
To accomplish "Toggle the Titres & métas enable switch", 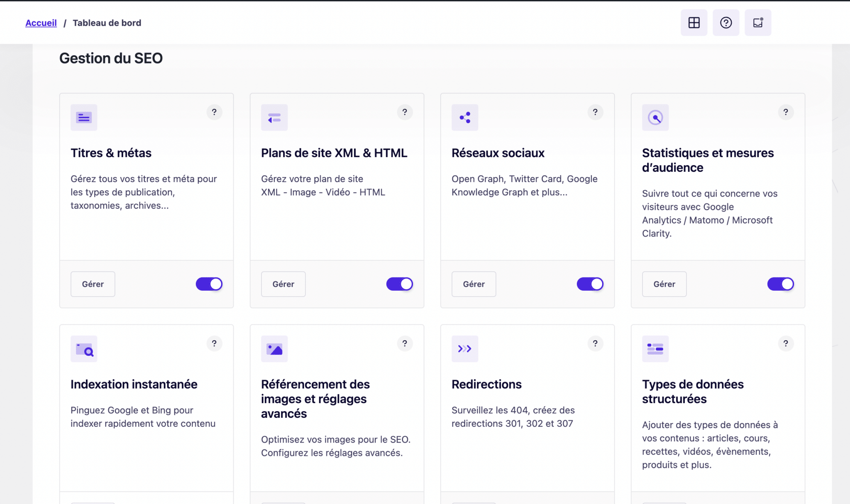I will (209, 284).
